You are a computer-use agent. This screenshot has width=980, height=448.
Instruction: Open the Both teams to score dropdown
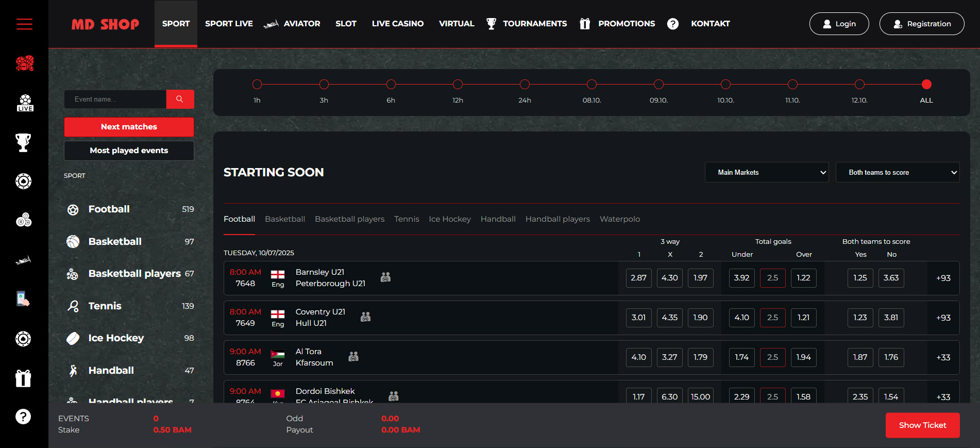pos(898,172)
